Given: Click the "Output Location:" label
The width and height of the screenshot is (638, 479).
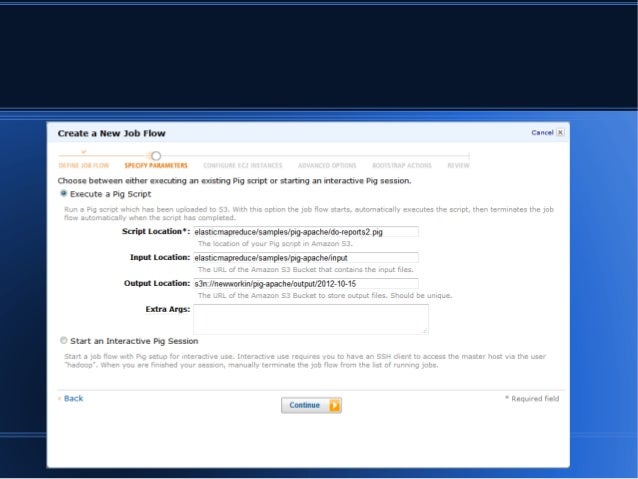Looking at the screenshot, I should pyautogui.click(x=157, y=283).
